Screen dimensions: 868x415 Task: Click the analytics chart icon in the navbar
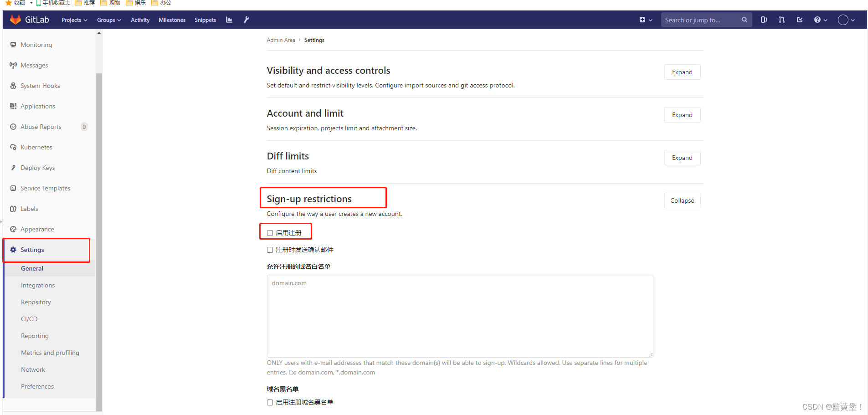tap(229, 20)
